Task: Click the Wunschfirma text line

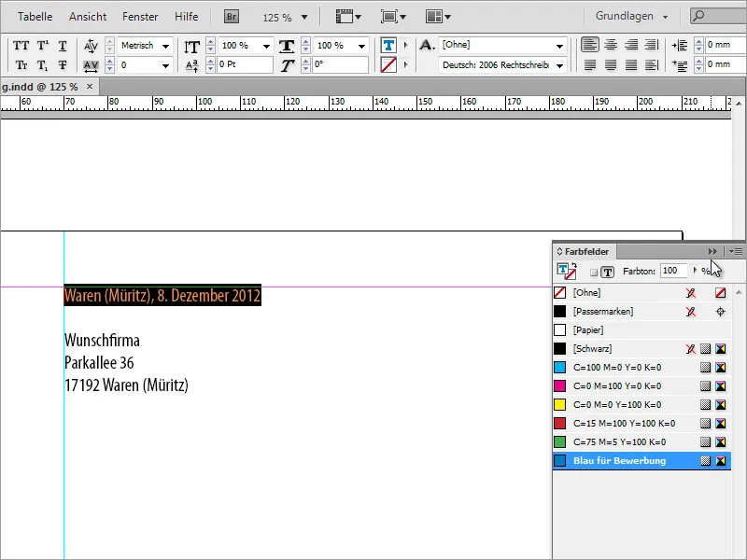Action: (x=102, y=341)
